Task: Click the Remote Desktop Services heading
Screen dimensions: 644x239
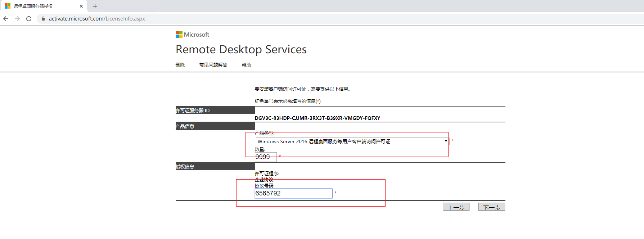Action: click(241, 49)
